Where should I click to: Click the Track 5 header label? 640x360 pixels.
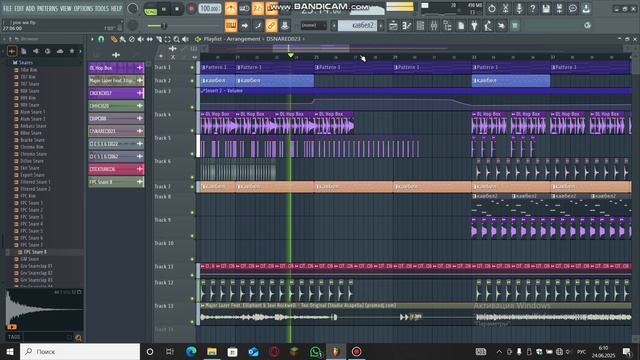pyautogui.click(x=163, y=138)
